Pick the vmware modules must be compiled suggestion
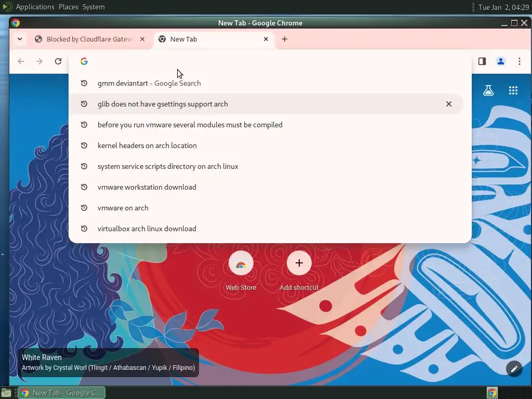Image resolution: width=532 pixels, height=399 pixels. (x=266, y=125)
